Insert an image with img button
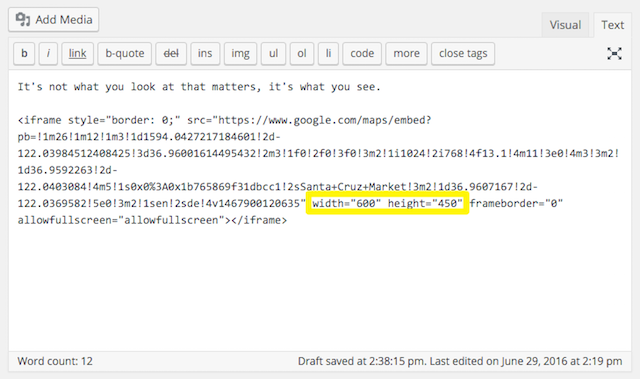 click(240, 53)
